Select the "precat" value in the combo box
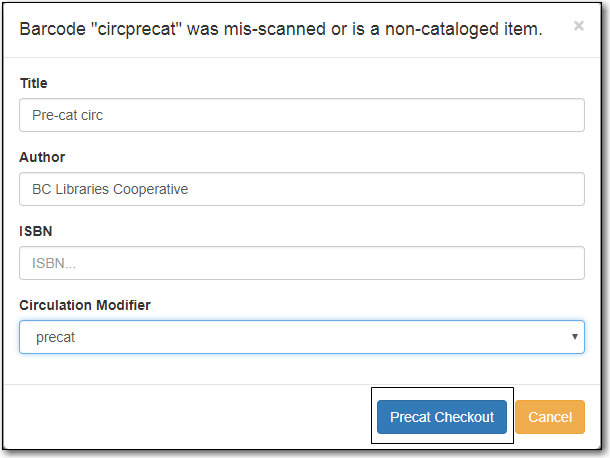 (x=55, y=337)
